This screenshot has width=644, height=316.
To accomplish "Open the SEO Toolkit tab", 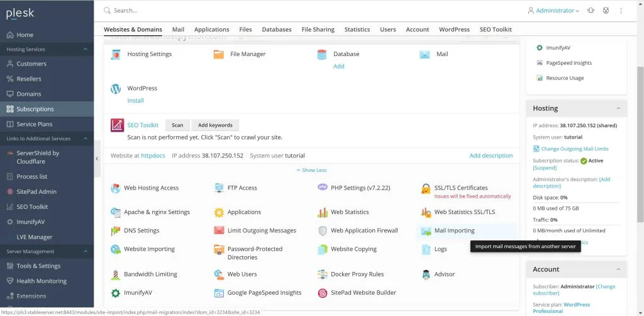I will 496,30.
